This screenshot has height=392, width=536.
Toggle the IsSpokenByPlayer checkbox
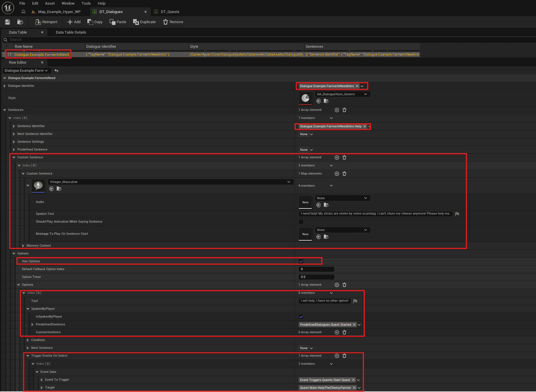click(301, 317)
